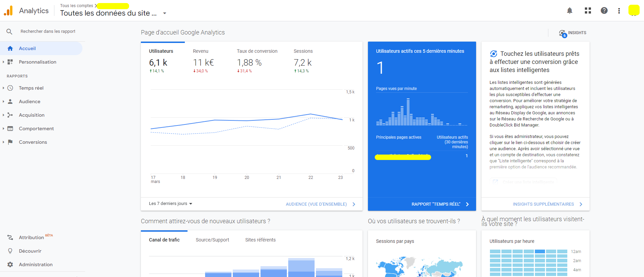This screenshot has height=277, width=644.
Task: Click the tallest bar in Pages vues par minute
Action: [408, 112]
